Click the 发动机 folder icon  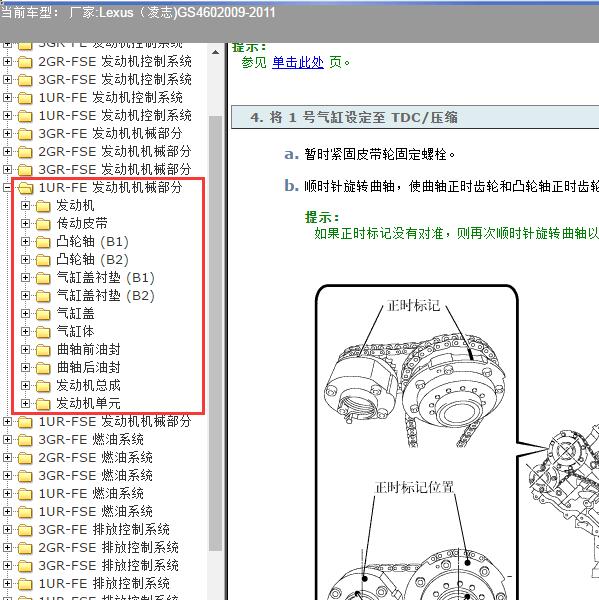pyautogui.click(x=43, y=206)
